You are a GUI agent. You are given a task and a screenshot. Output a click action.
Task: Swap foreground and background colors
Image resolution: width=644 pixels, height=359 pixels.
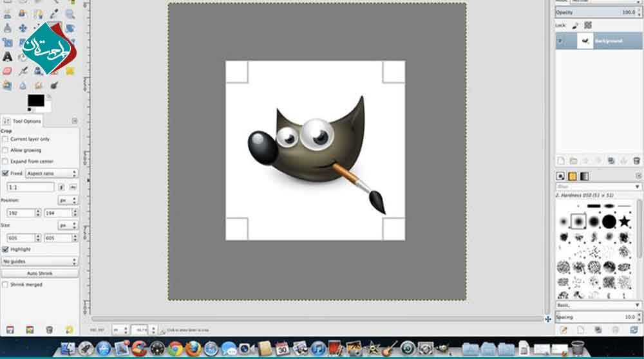(49, 97)
